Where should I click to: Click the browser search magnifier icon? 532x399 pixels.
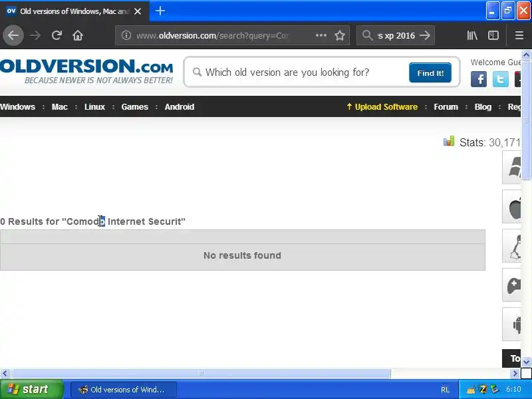367,35
